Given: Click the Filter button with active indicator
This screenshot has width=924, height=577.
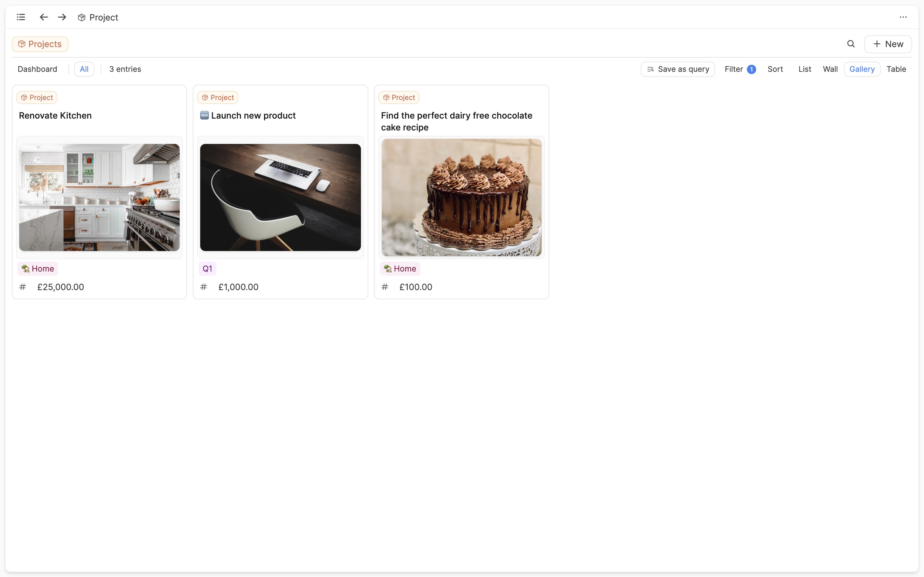Looking at the screenshot, I should pyautogui.click(x=740, y=69).
